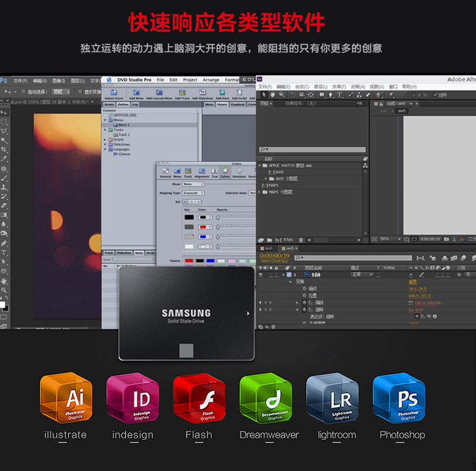Open the Show dropdown in Colors panel
This screenshot has height=471, width=476.
tap(193, 184)
